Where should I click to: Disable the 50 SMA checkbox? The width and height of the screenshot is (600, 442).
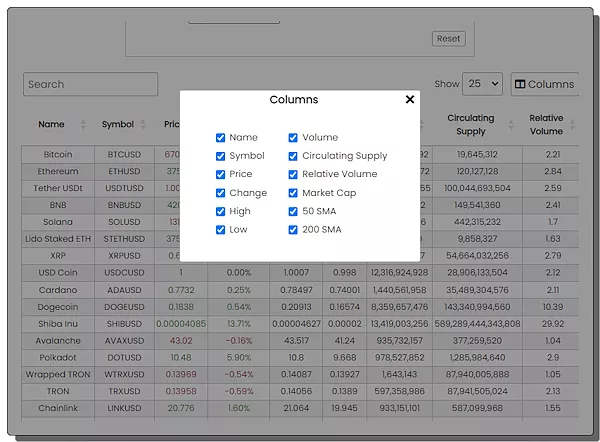tap(293, 211)
